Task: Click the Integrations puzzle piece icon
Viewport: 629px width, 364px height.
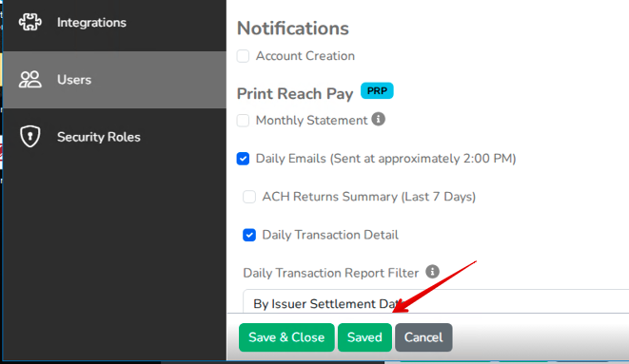Action: [x=30, y=22]
